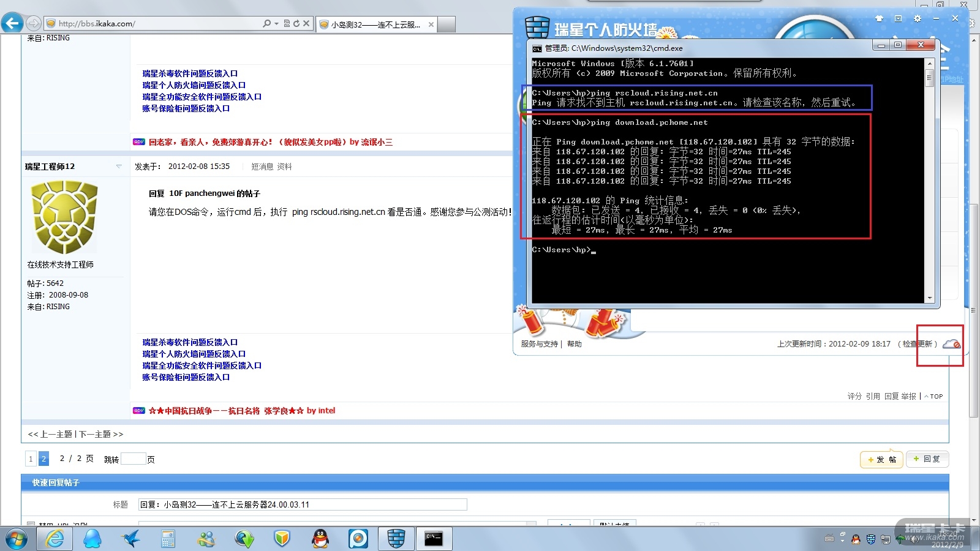Open the Rising firewall taskbar icon

[396, 539]
